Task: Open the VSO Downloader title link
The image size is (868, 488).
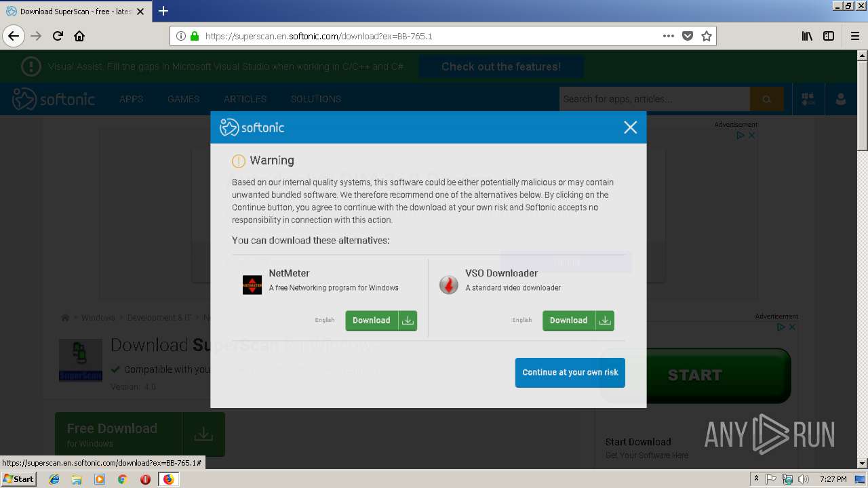Action: pyautogui.click(x=501, y=273)
